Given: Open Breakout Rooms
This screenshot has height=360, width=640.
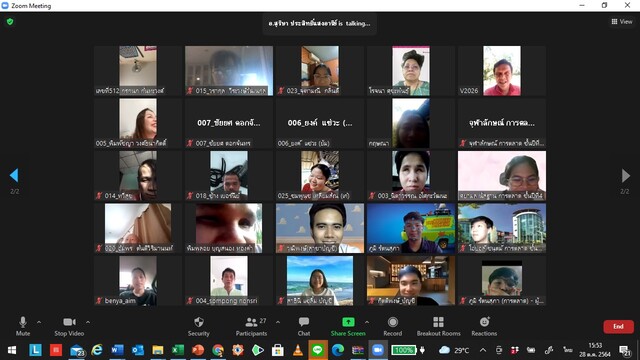Looking at the screenshot, I should [x=438, y=326].
